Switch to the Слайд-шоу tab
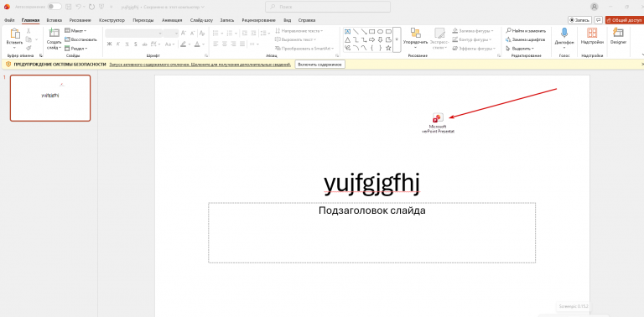This screenshot has height=317, width=644. [x=201, y=20]
